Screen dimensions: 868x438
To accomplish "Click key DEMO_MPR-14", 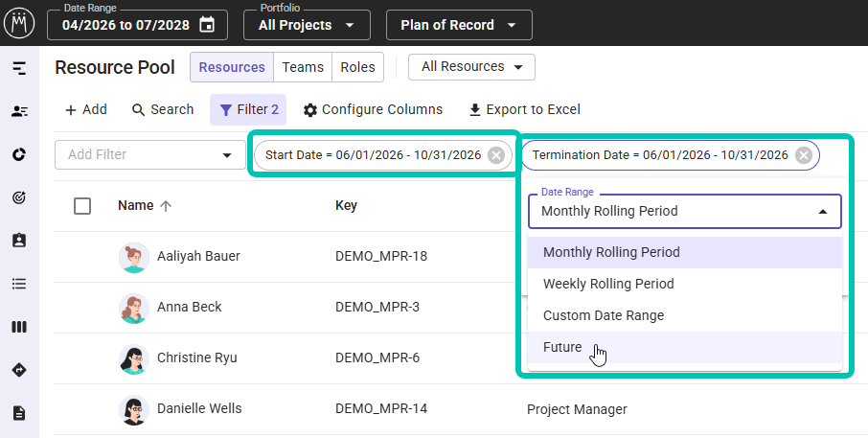I will click(x=381, y=408).
